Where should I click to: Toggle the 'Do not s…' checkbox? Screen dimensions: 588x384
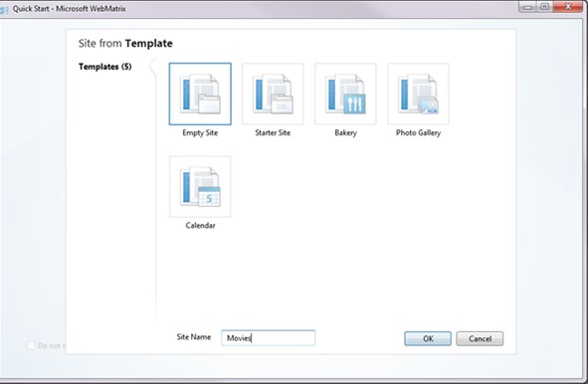pyautogui.click(x=32, y=345)
